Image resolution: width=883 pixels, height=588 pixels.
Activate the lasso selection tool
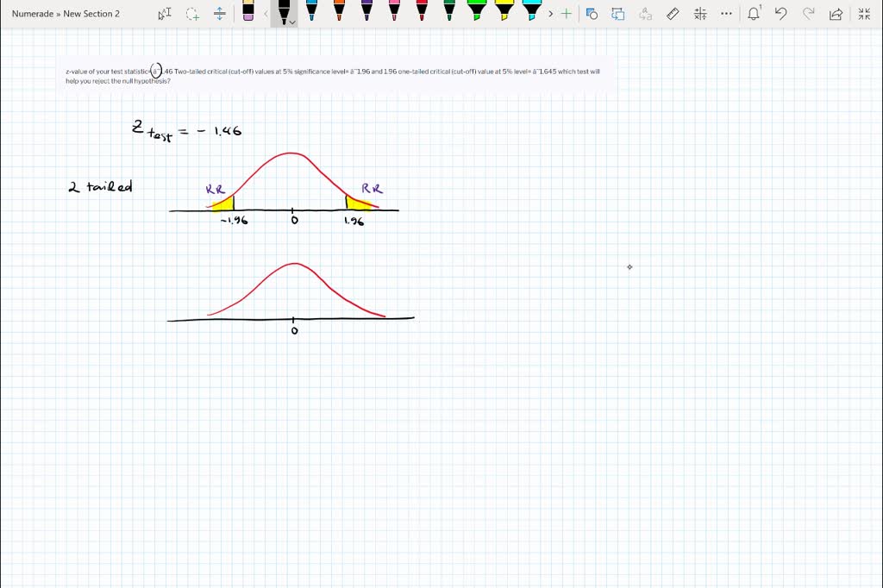191,14
